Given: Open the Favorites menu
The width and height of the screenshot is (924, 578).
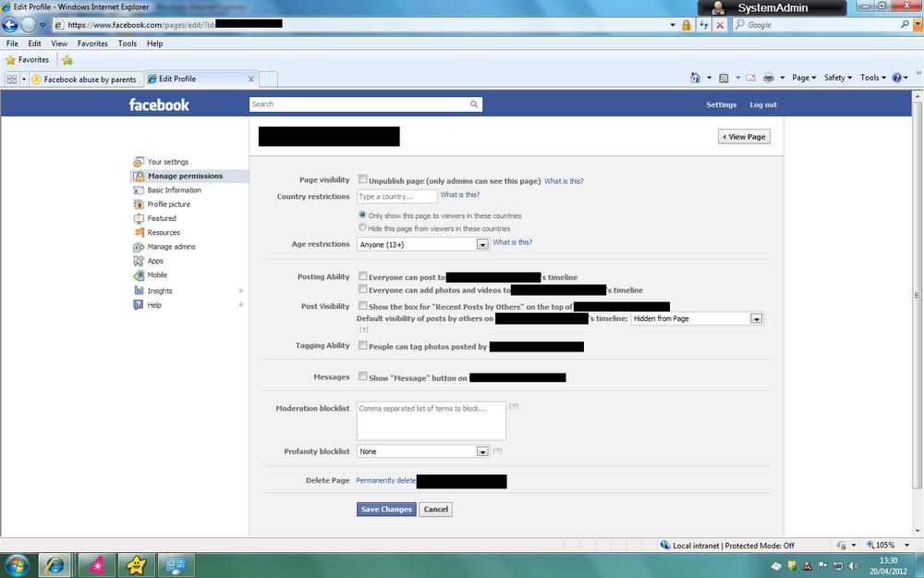Looking at the screenshot, I should 92,43.
